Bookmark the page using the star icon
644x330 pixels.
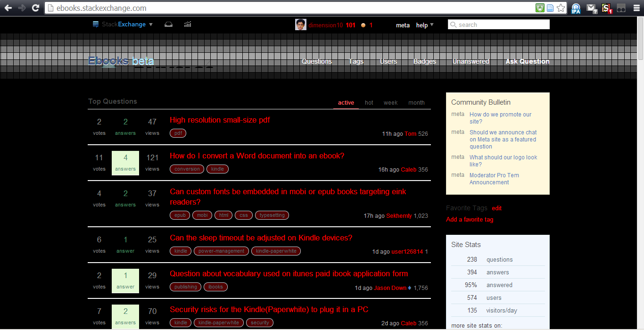561,8
